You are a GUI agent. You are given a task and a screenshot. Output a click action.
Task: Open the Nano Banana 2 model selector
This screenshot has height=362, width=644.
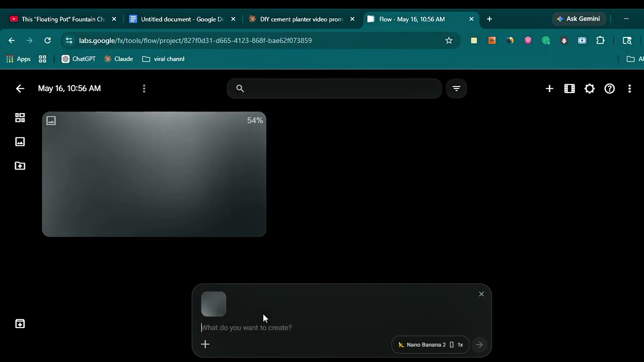click(430, 345)
